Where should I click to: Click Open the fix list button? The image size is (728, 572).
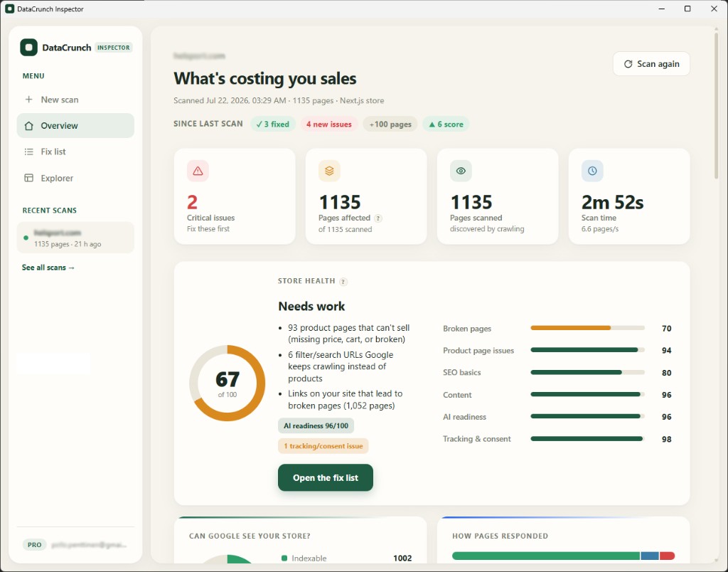pos(326,477)
